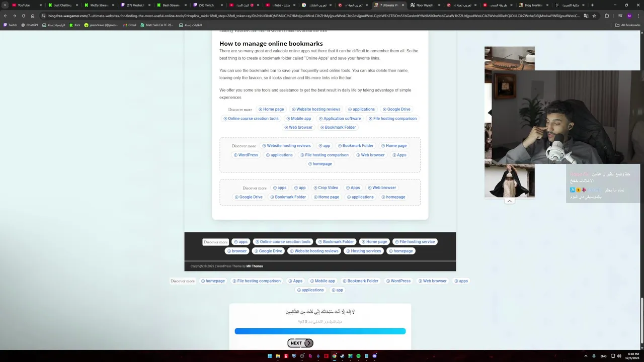Expand the All Bookmarks folder
The width and height of the screenshot is (644, 362).
[627, 25]
